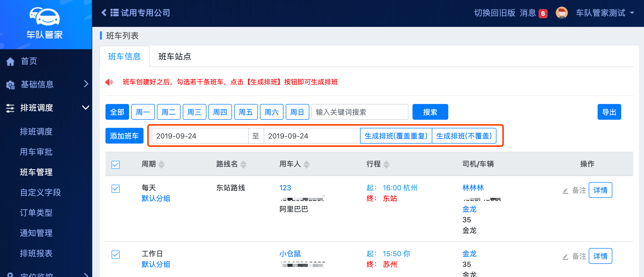Click the 基础信息 gear icon
The width and height of the screenshot is (644, 277).
(10, 85)
